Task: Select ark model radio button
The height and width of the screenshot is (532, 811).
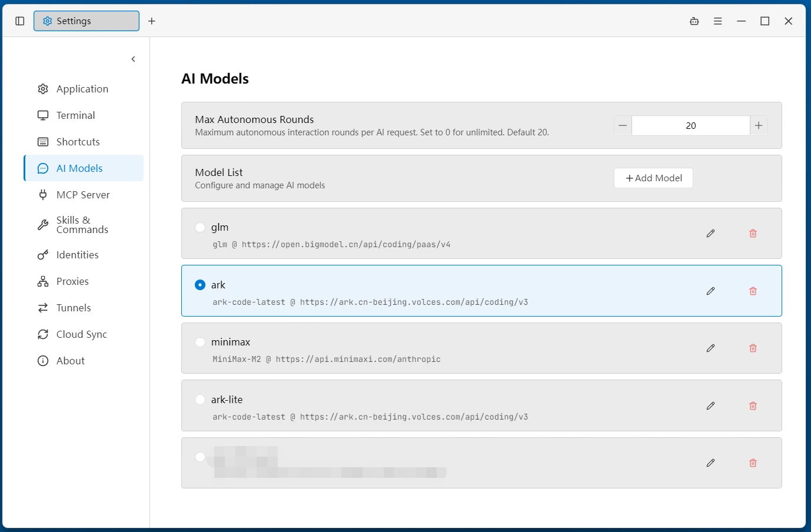Action: tap(200, 285)
